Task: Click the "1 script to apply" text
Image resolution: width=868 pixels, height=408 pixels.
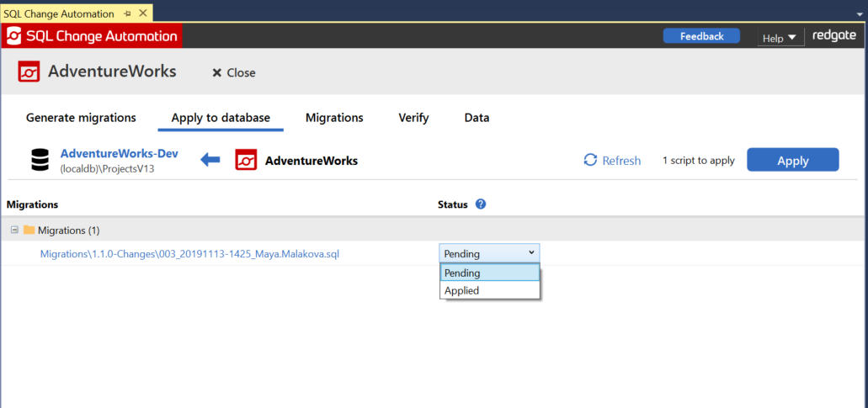Action: 699,161
